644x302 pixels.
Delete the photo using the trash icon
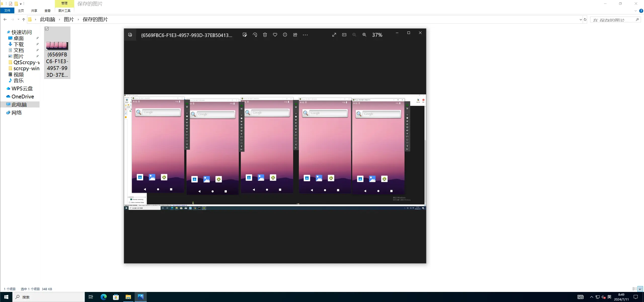click(265, 35)
